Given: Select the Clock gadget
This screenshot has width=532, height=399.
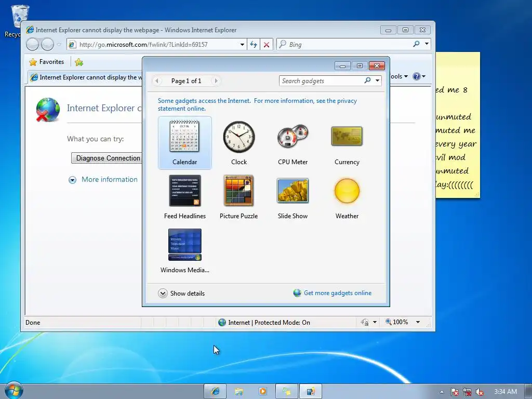Looking at the screenshot, I should click(239, 142).
